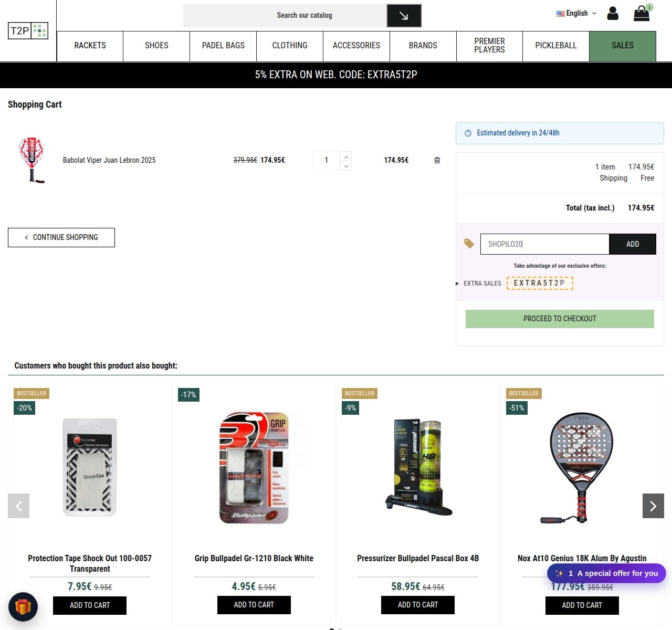The height and width of the screenshot is (630, 672).
Task: Decrease Babolat Viper quantity
Action: [346, 166]
